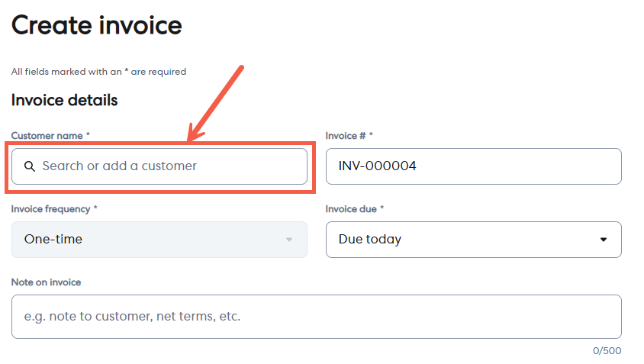Click the magnifier icon in customer search
The width and height of the screenshot is (644, 364).
click(30, 166)
